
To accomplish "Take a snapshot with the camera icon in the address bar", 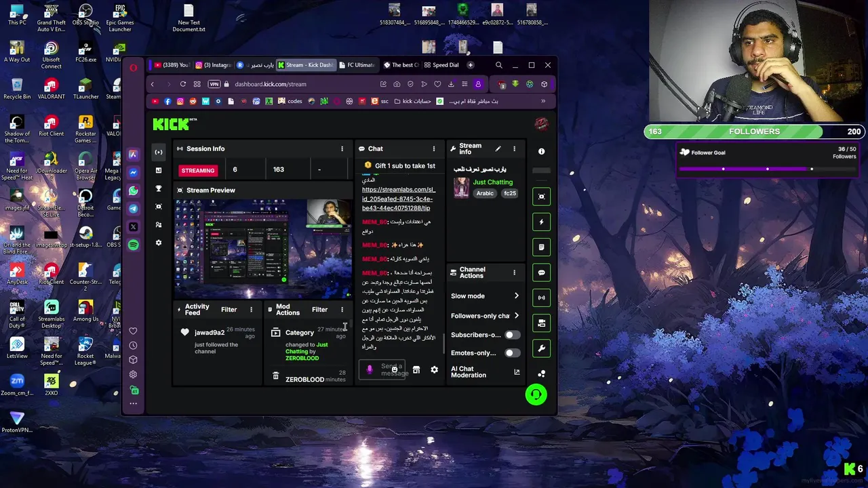I will pyautogui.click(x=397, y=84).
